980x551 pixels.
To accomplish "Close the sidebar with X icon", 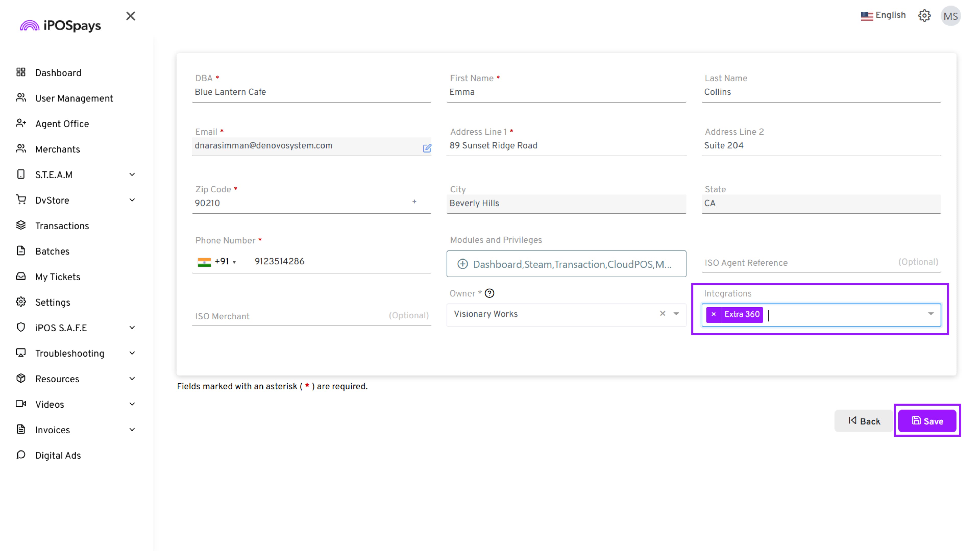I will [x=130, y=16].
